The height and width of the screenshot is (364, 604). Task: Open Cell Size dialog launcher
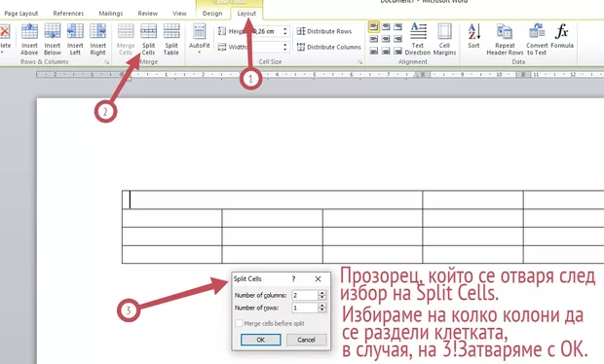(359, 62)
